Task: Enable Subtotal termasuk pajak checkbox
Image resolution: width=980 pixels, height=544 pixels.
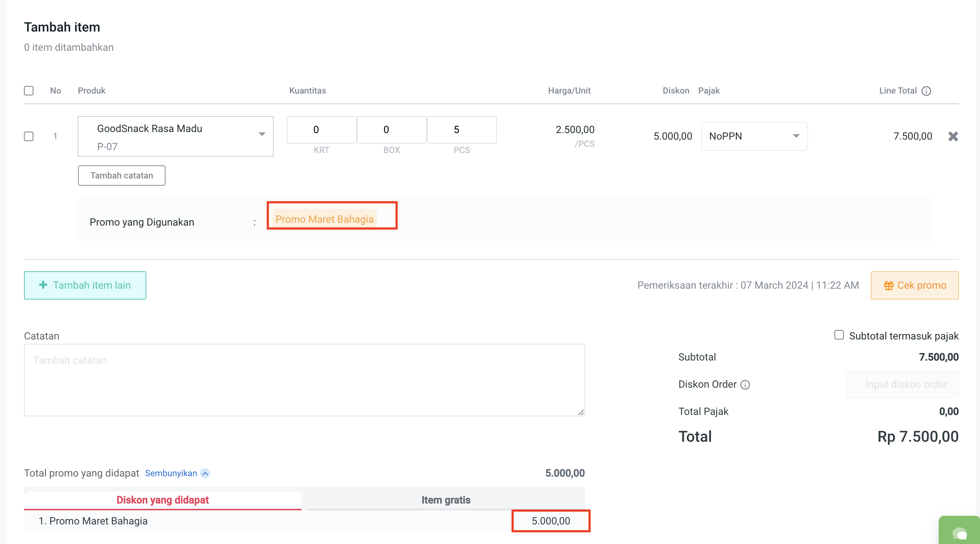Action: click(x=839, y=335)
